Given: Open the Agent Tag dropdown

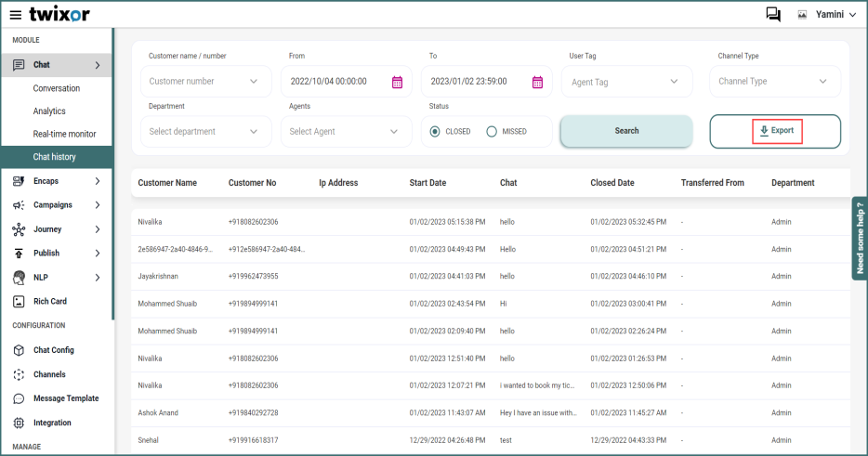Looking at the screenshot, I should pyautogui.click(x=674, y=82).
